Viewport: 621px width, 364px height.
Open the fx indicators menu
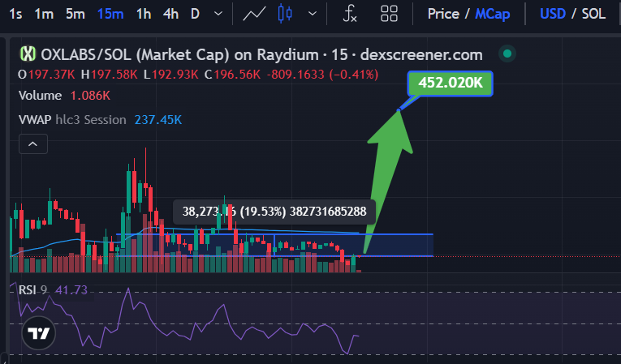click(350, 14)
